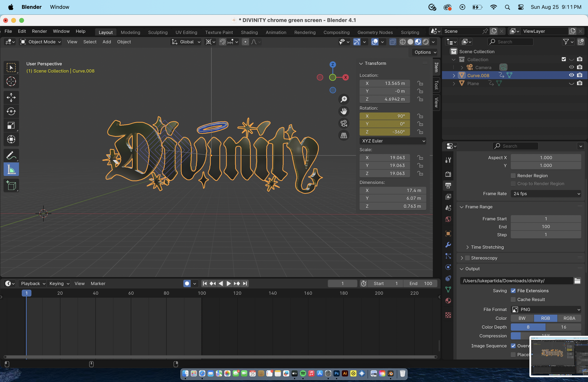The image size is (588, 382).
Task: Uncheck File Extensions option
Action: [x=513, y=291]
